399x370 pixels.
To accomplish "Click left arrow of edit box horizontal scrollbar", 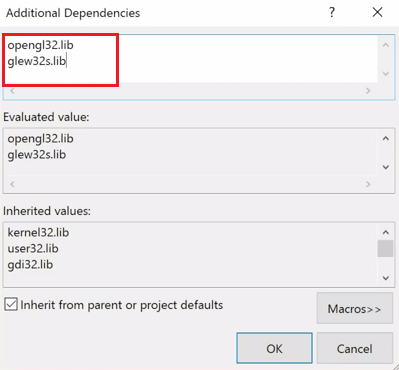I will point(12,90).
